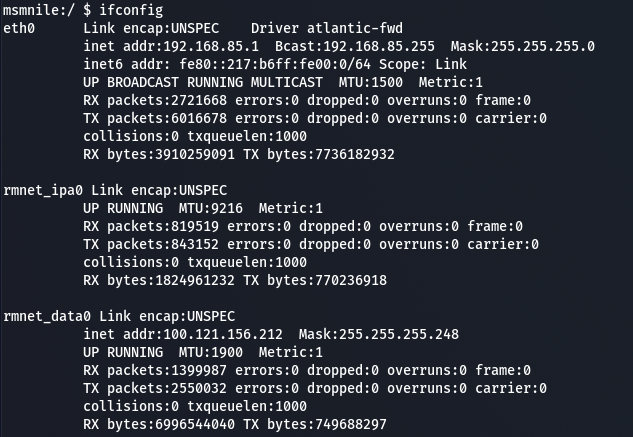Image resolution: width=633 pixels, height=437 pixels.
Task: Click the inet6 address fe80::217:b6ff:fe00:0/64
Action: 275,64
